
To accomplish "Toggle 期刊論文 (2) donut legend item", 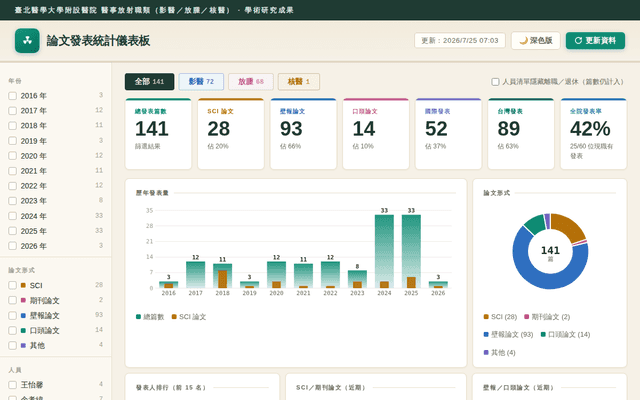I will pyautogui.click(x=547, y=317).
